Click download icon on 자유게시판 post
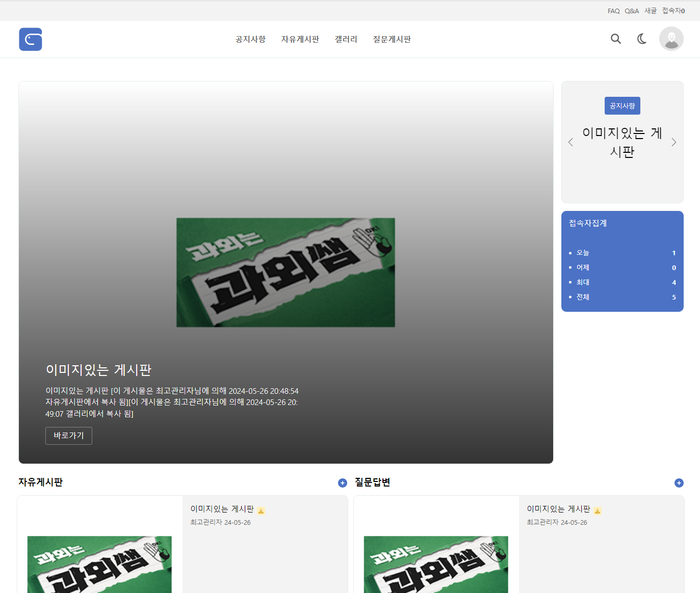 click(x=261, y=510)
